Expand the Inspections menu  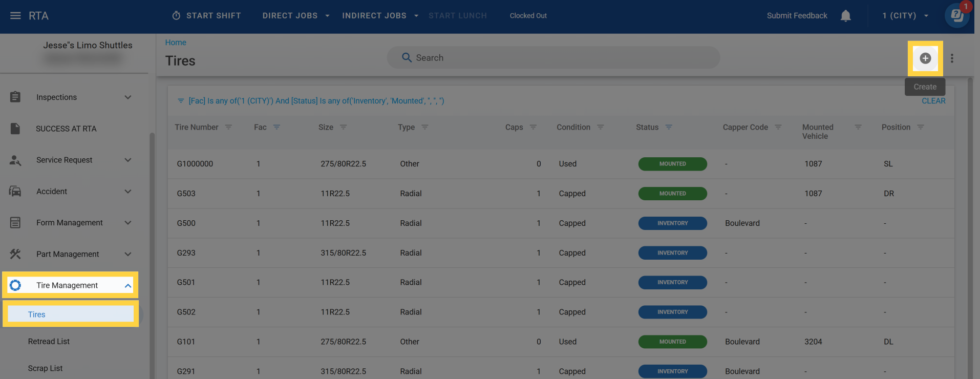click(x=128, y=97)
